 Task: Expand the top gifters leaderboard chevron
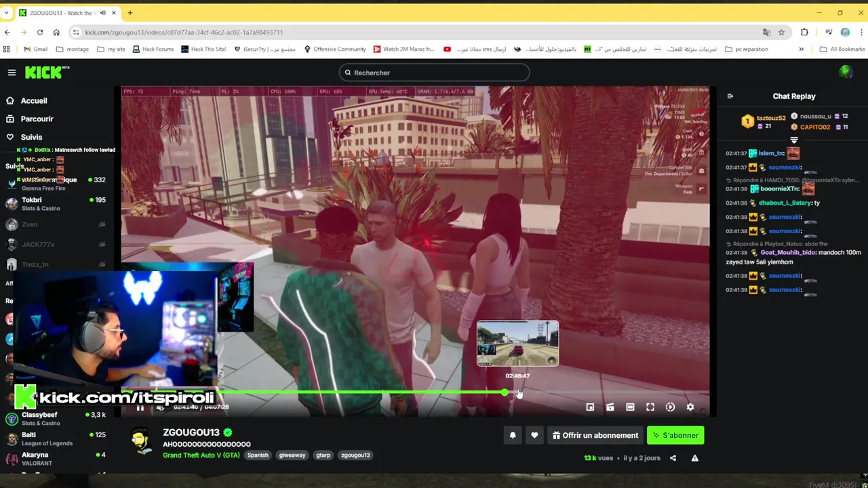tap(794, 140)
